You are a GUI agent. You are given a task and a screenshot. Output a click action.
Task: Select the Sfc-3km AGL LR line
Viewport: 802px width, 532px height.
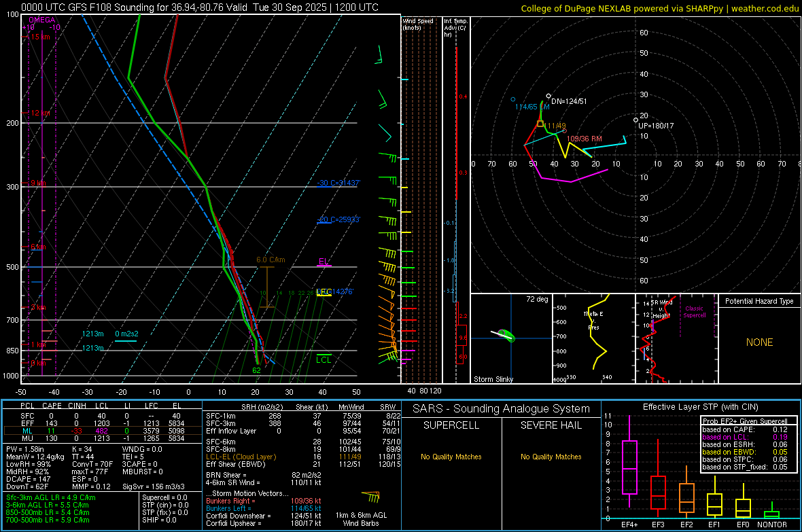(51, 497)
